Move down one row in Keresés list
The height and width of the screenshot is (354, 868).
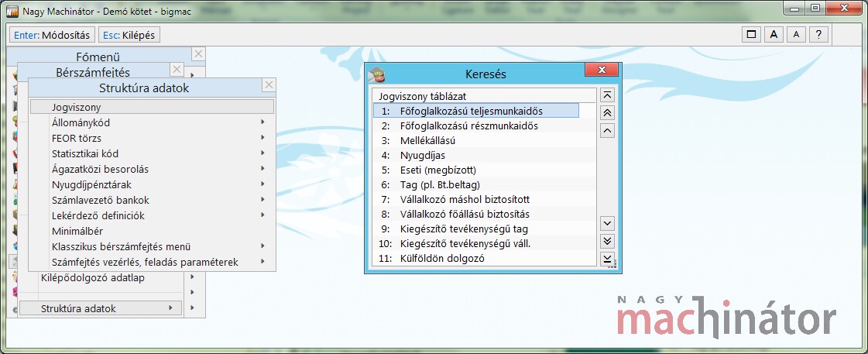pyautogui.click(x=608, y=223)
